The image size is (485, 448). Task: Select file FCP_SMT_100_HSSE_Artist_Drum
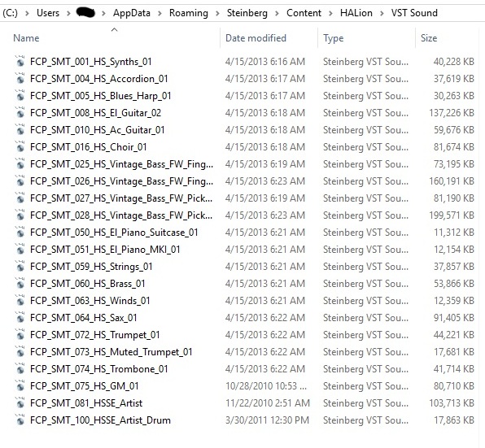[x=100, y=420]
